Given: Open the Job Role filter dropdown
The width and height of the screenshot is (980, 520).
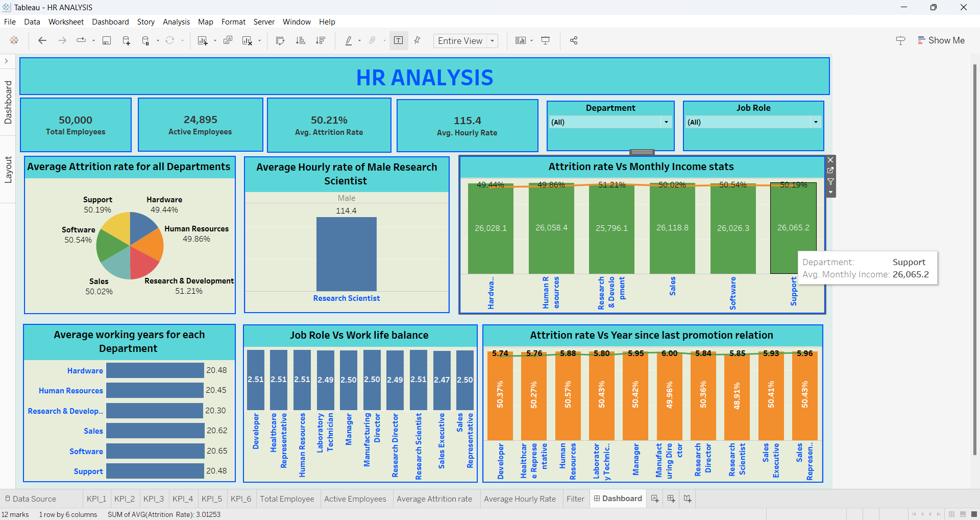Looking at the screenshot, I should coord(816,122).
